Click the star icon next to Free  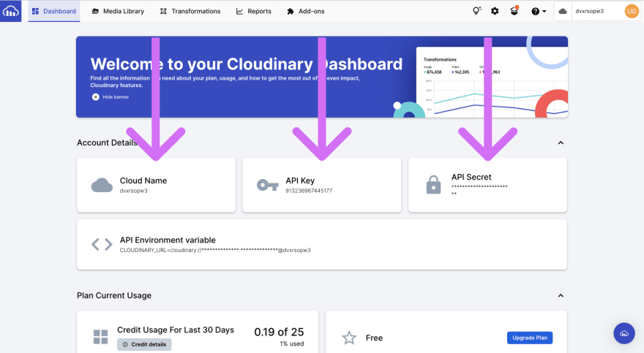[x=349, y=338]
